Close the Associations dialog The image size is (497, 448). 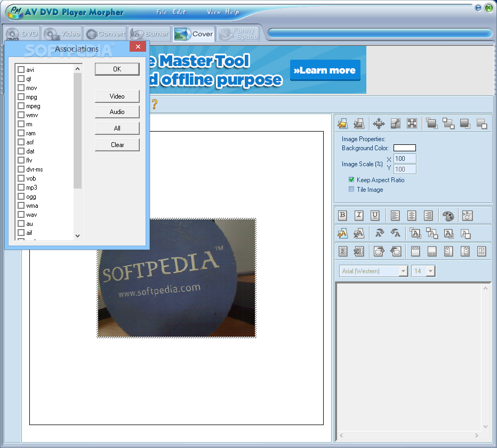(138, 46)
